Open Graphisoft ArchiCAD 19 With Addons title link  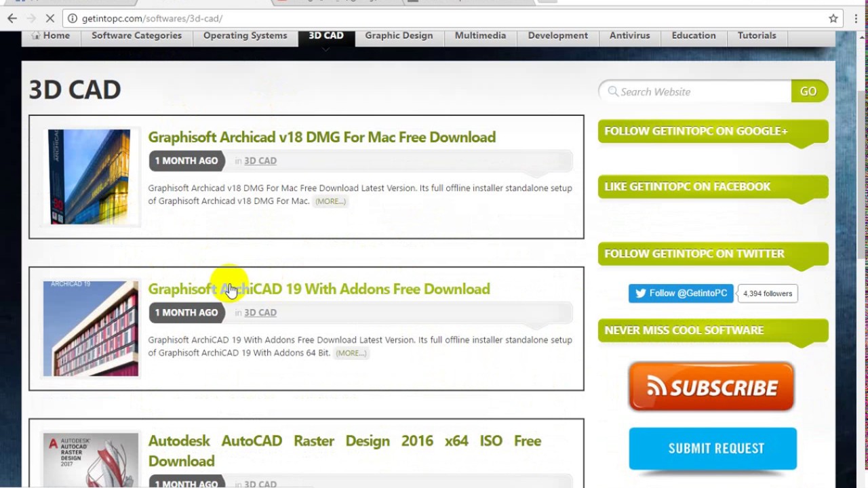pos(319,289)
